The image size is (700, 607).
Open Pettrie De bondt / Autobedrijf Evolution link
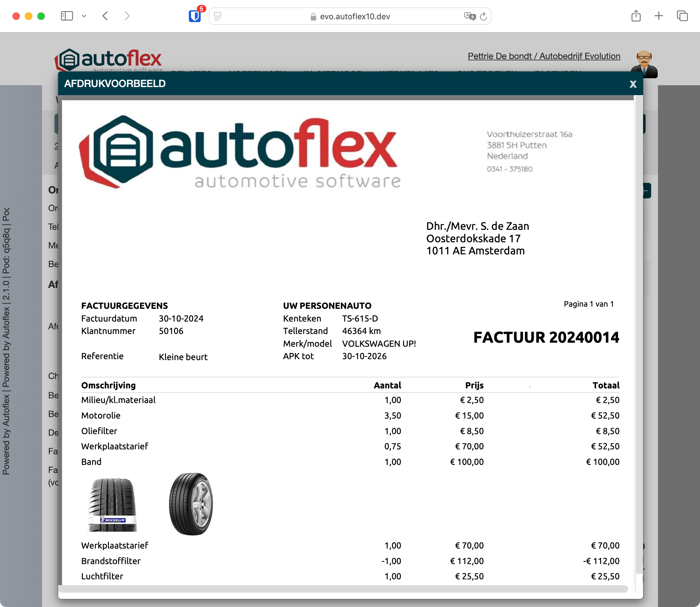point(544,56)
